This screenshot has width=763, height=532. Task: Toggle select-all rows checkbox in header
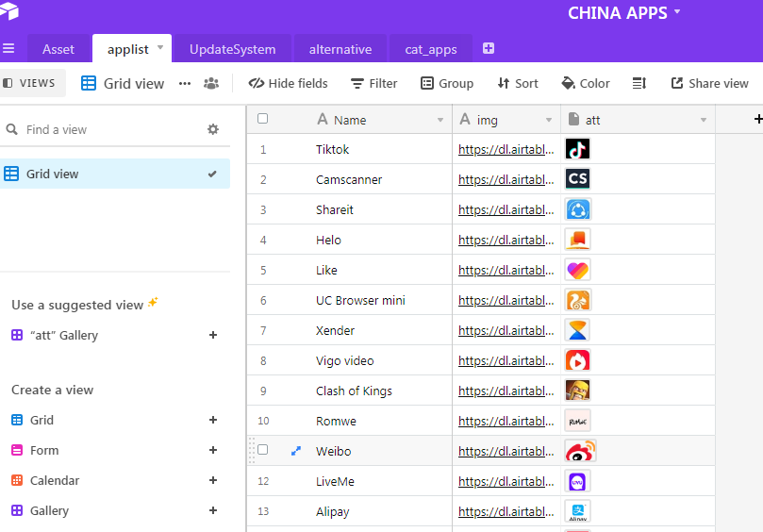tap(263, 119)
